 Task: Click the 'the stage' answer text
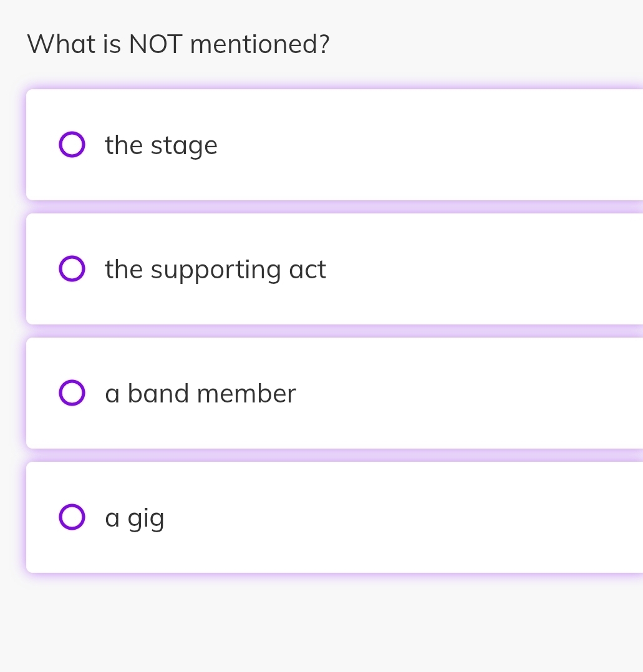coord(161,145)
